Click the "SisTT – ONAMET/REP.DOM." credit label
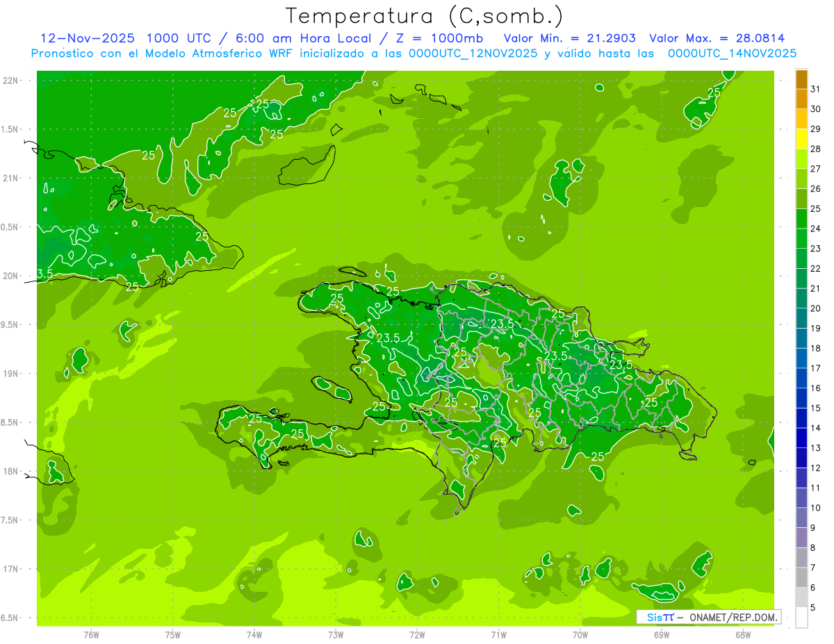This screenshot has height=644, width=834. point(708,617)
